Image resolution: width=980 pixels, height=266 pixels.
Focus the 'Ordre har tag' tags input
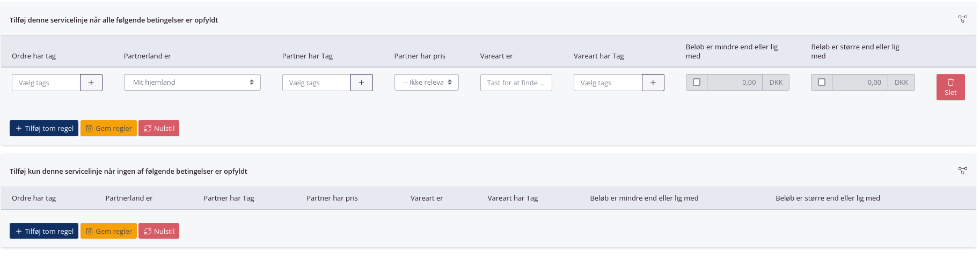pyautogui.click(x=46, y=83)
